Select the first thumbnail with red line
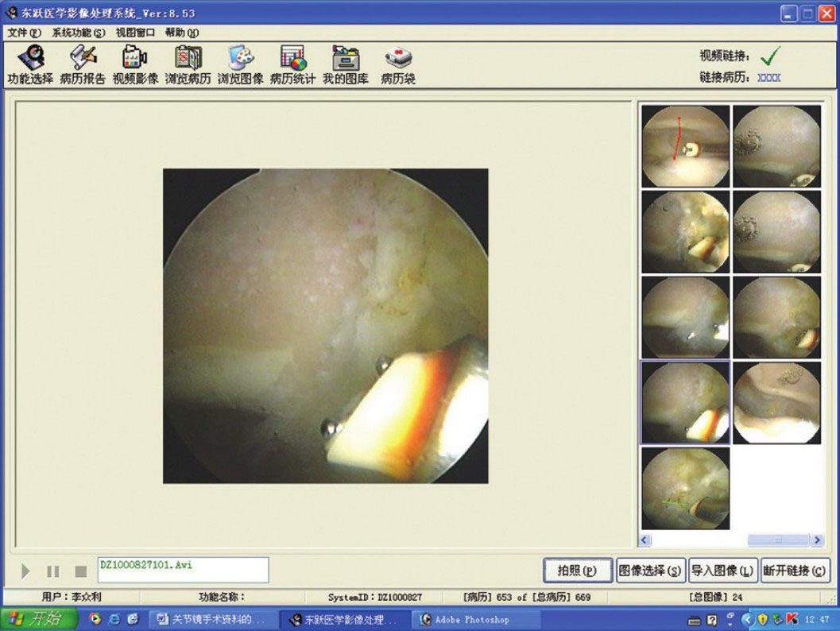 pos(685,146)
